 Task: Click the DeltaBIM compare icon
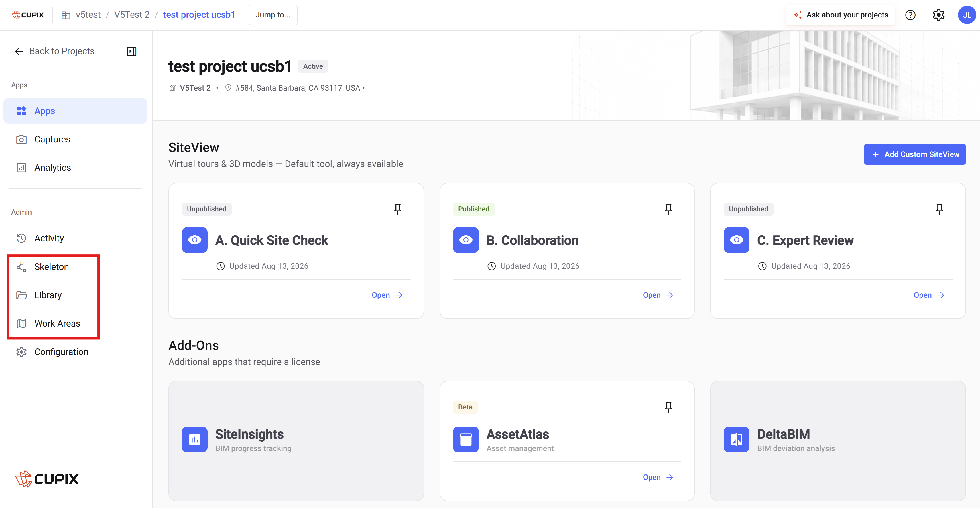point(737,440)
